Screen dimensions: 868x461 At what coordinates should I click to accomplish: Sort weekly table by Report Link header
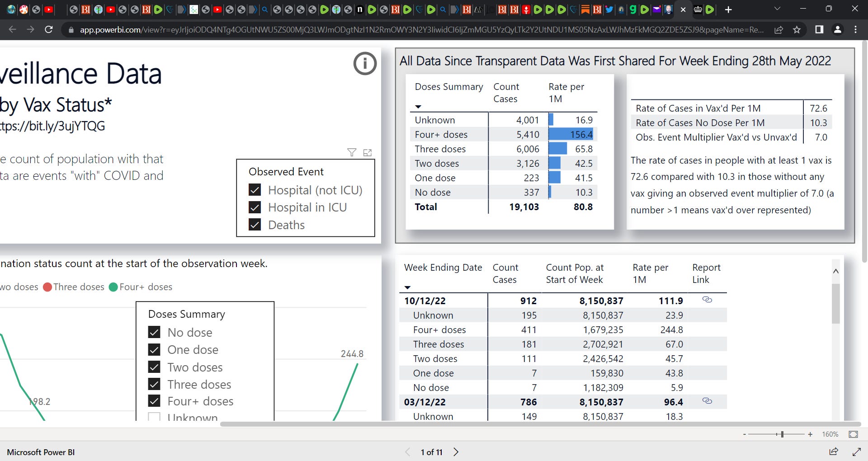(x=706, y=273)
